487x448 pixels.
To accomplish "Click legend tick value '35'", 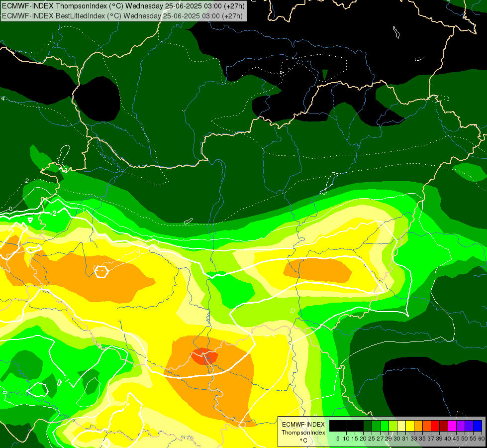I will (x=422, y=439).
